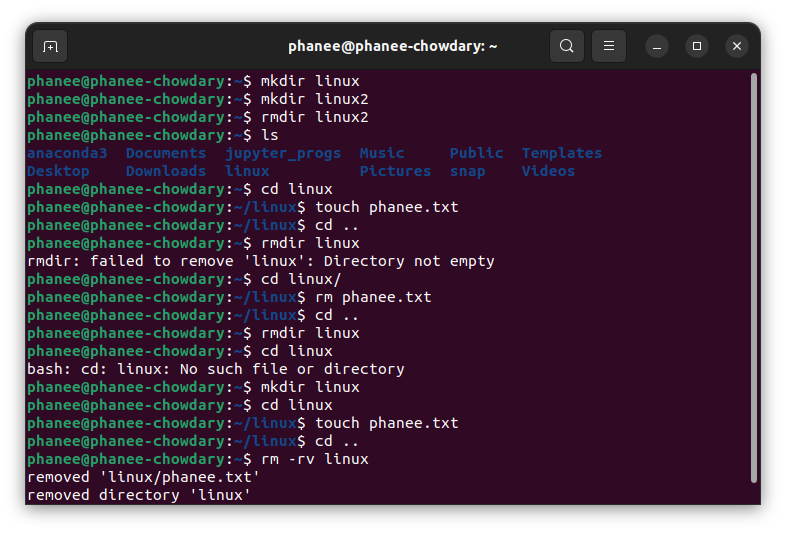The image size is (786, 533).
Task: Click the Music directory name
Action: pos(382,153)
